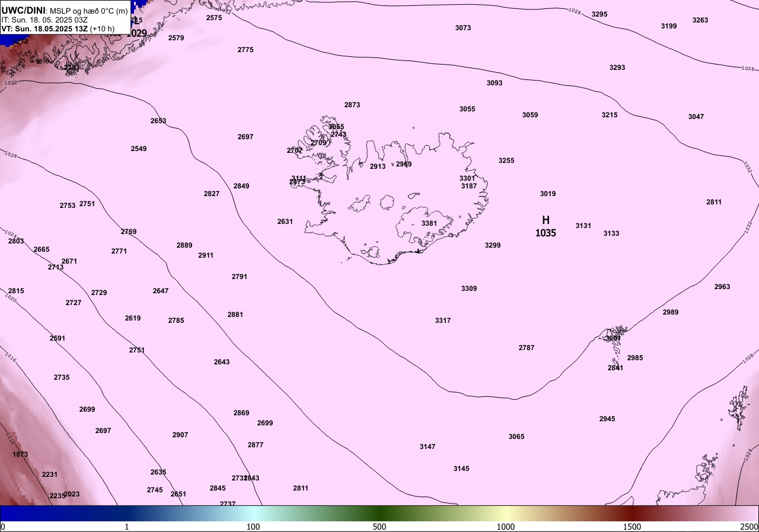Click the VT: Sun. 18.05.2025 13Z line
The width and height of the screenshot is (759, 532).
coord(58,28)
